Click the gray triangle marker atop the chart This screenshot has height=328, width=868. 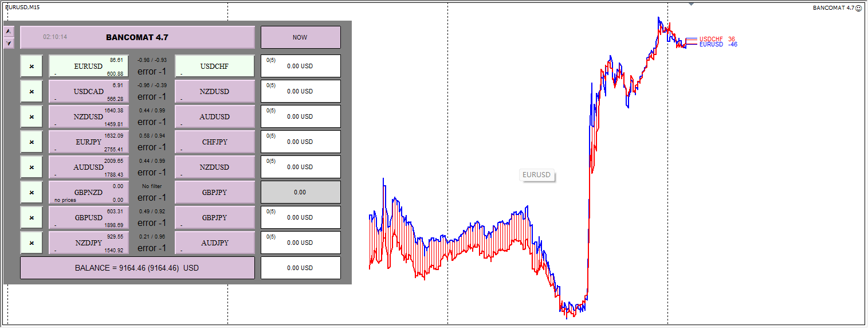click(692, 4)
